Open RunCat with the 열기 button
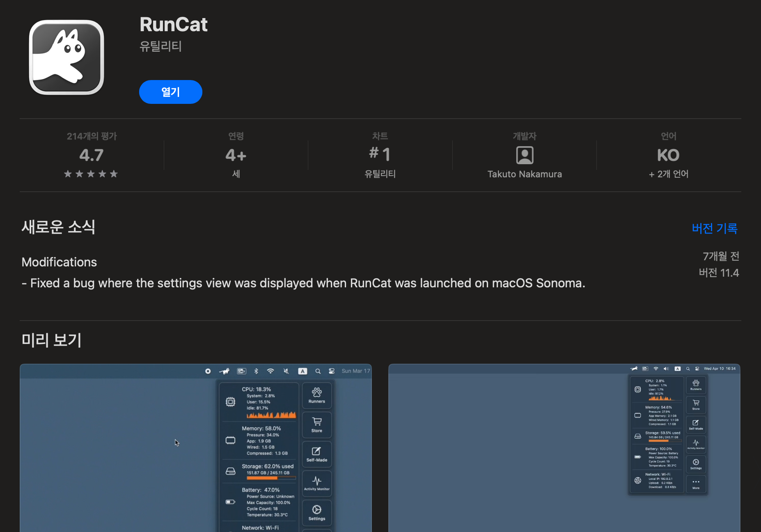Screen dimensions: 761x532 click(x=170, y=92)
